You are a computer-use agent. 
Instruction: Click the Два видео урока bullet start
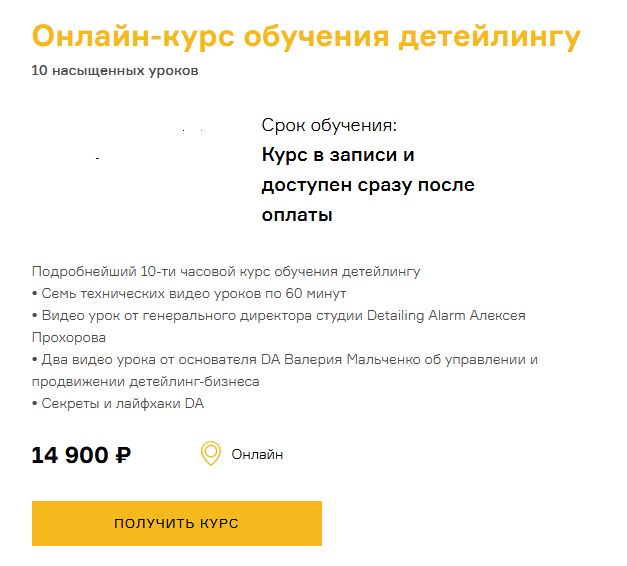tap(86, 359)
